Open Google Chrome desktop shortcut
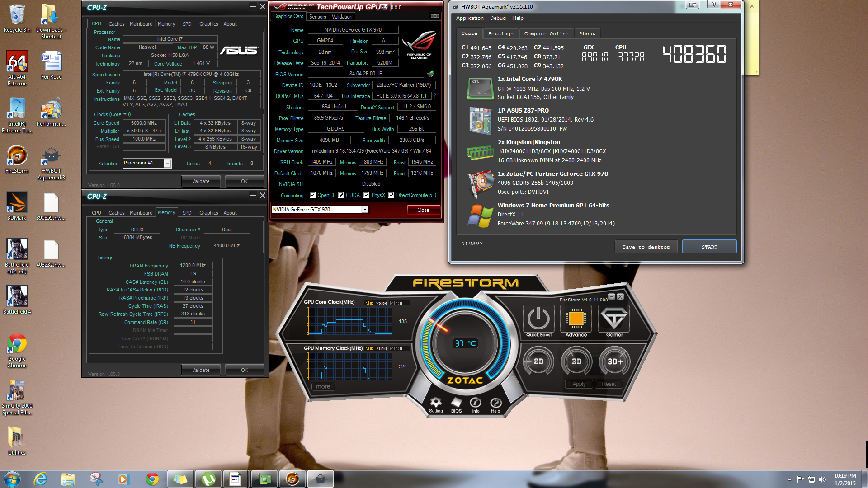The height and width of the screenshot is (488, 868). click(17, 351)
